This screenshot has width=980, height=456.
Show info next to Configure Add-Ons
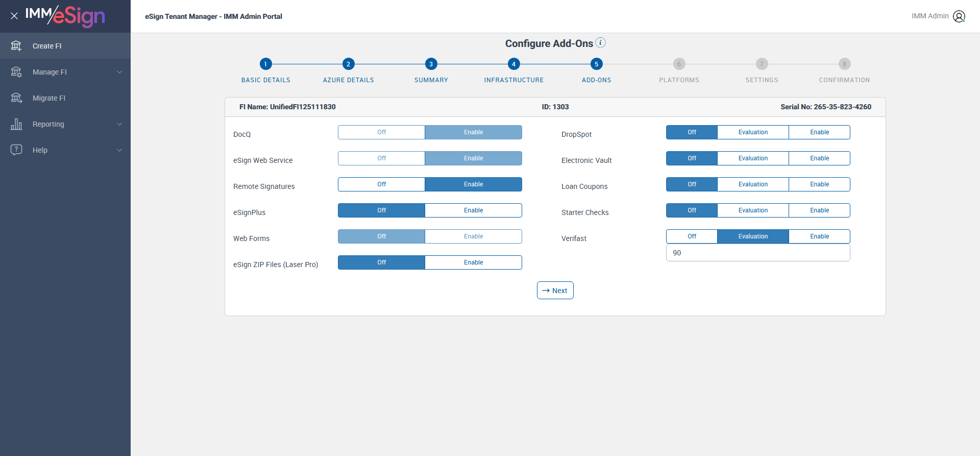[x=601, y=42]
